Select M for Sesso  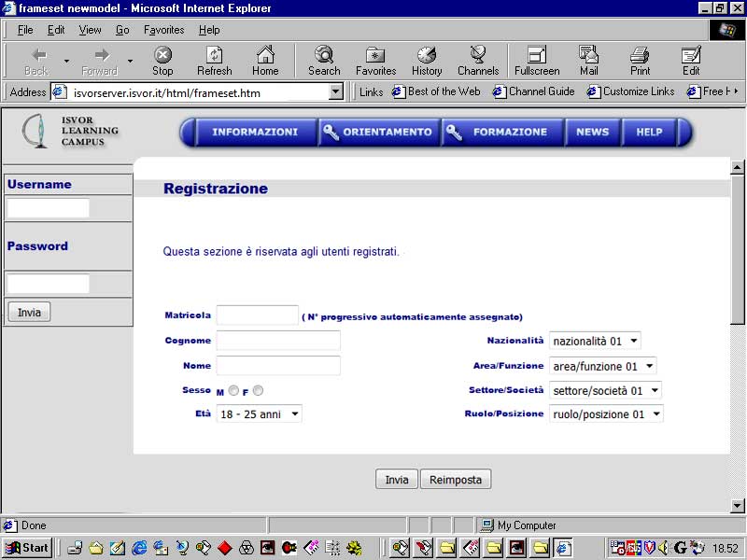[233, 390]
